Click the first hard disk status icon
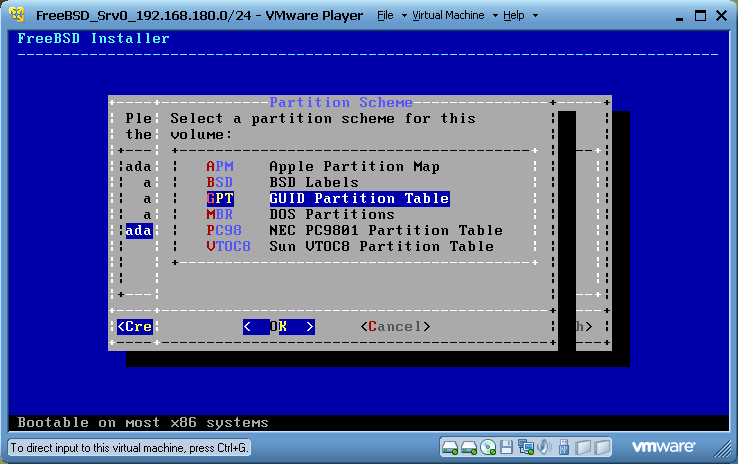Image resolution: width=738 pixels, height=464 pixels. [450, 448]
